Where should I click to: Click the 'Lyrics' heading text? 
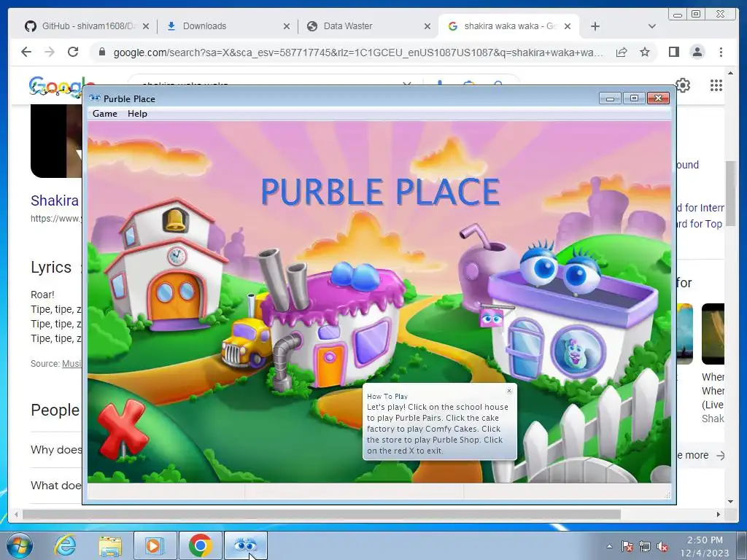(51, 267)
